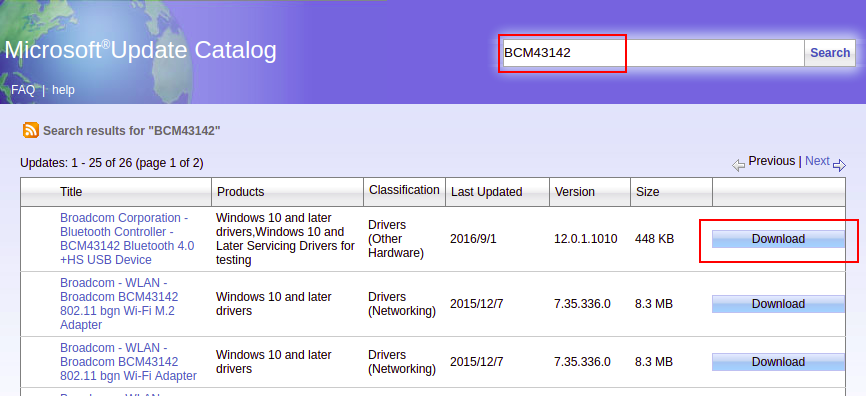Screen dimensions: 866x396
Task: Select the Updates: 1 - 25 of 26 text
Action: [x=112, y=163]
